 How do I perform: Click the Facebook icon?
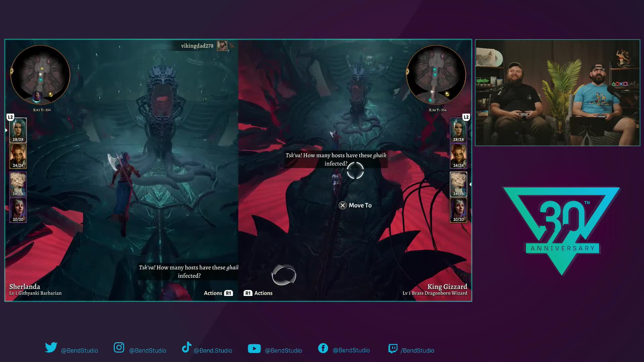[x=323, y=348]
